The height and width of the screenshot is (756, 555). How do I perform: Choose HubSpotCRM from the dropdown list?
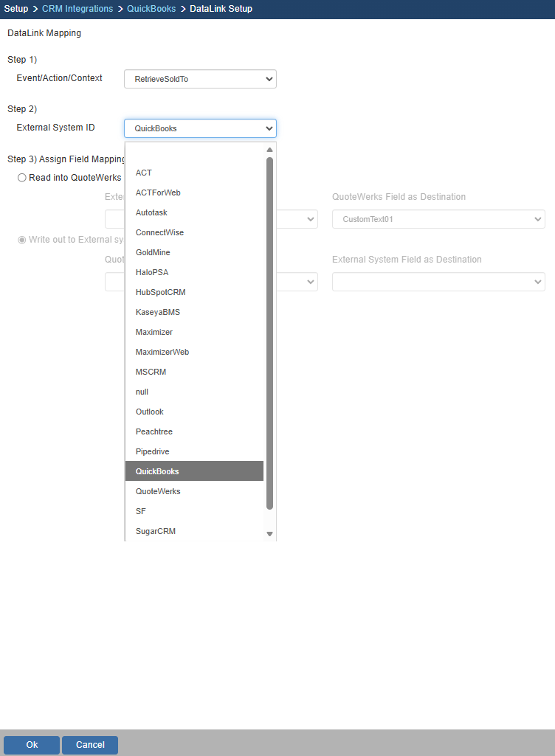pyautogui.click(x=161, y=292)
